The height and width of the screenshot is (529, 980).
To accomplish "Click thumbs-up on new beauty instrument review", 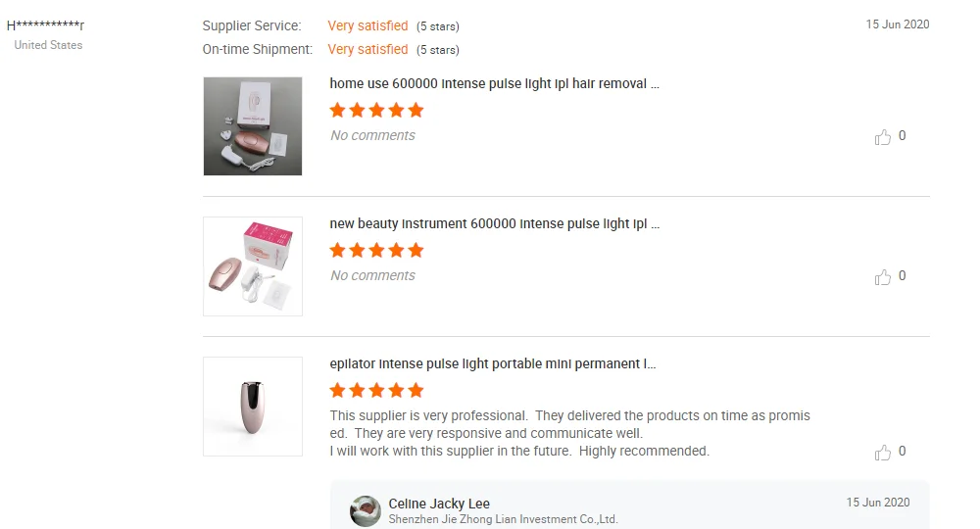I will click(x=883, y=276).
